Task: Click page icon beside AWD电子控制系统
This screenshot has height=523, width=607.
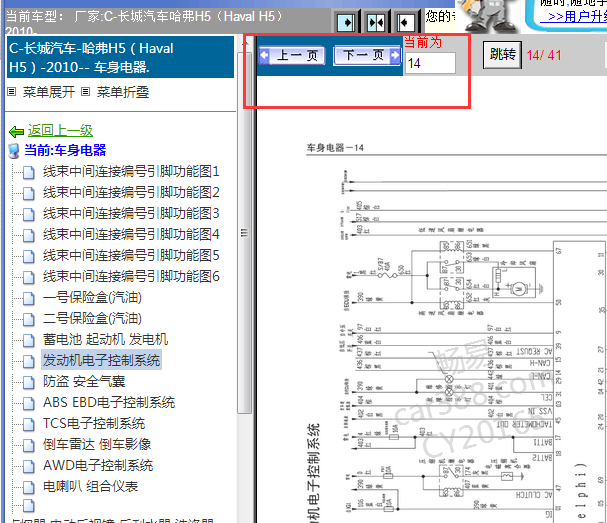Action: (28, 466)
